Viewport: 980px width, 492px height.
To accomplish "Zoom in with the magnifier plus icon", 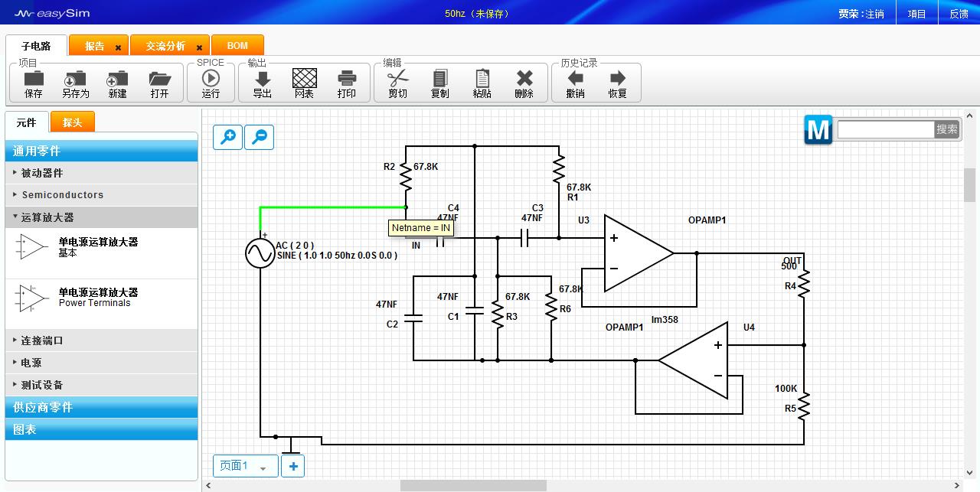I will [227, 137].
